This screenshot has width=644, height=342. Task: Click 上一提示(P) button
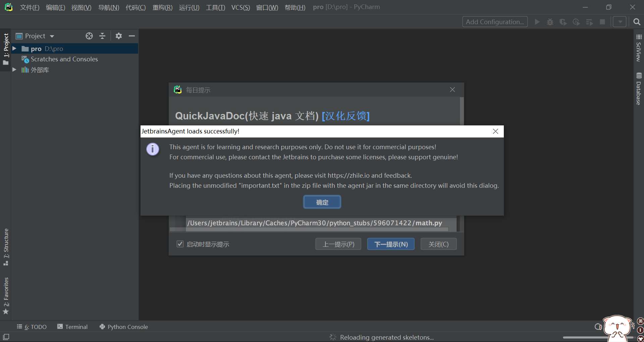[x=338, y=244]
